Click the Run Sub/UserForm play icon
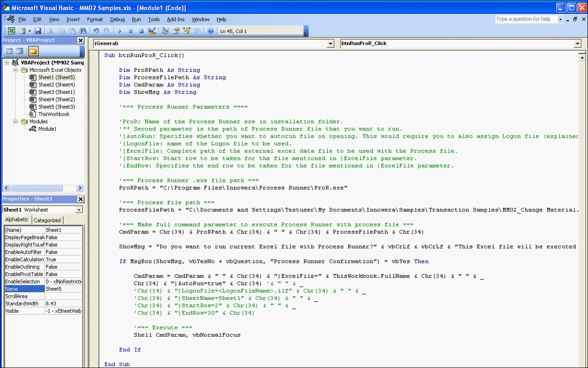588x368 pixels. tap(120, 31)
